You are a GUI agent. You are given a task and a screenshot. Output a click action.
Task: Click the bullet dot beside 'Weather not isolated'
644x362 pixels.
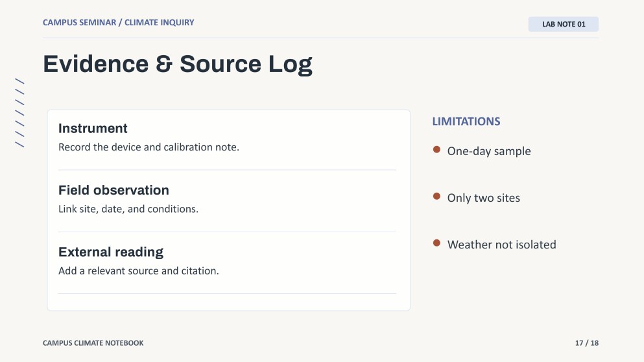pyautogui.click(x=436, y=243)
